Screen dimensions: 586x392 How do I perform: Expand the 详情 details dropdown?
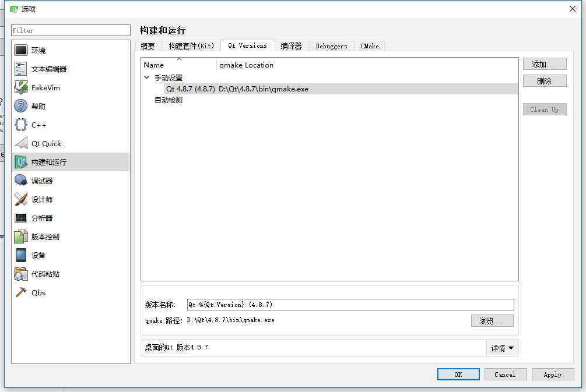[503, 348]
